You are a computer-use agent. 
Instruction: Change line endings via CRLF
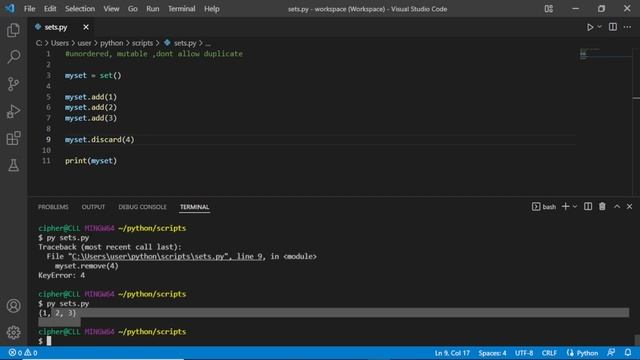549,353
